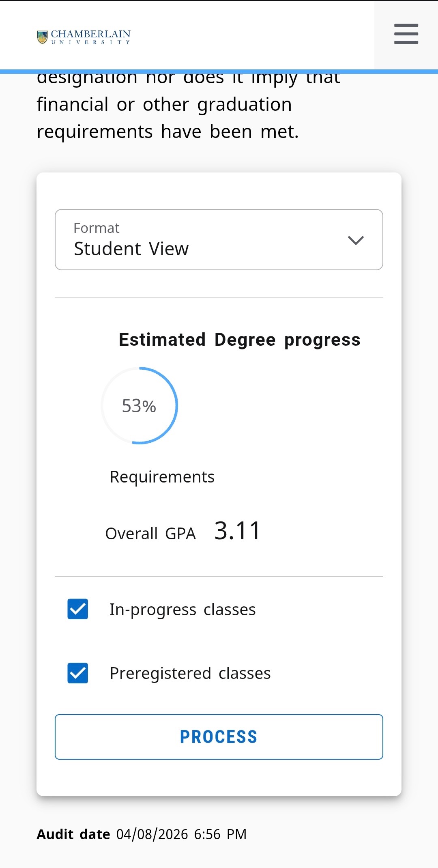The height and width of the screenshot is (868, 438).
Task: Click the Overall GPA label
Action: click(x=150, y=534)
